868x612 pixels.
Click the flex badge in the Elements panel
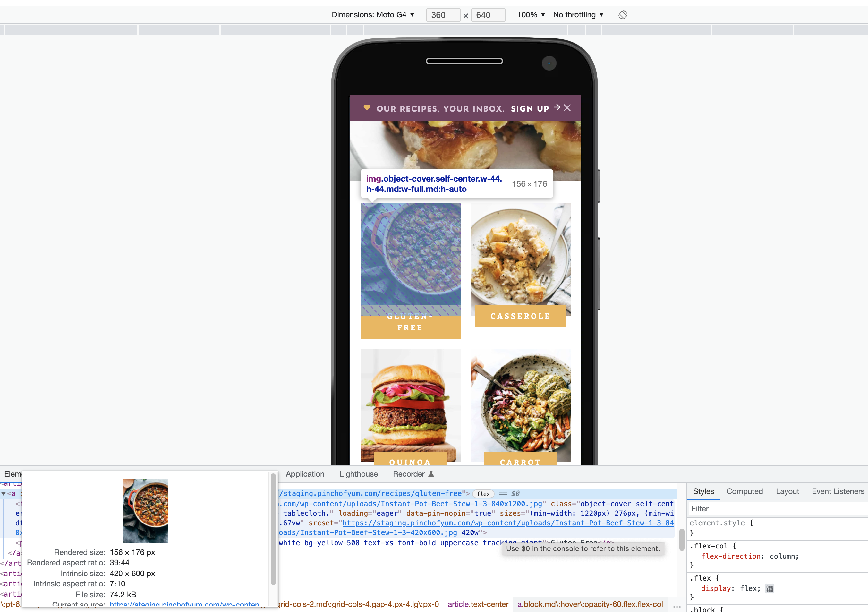tap(483, 494)
